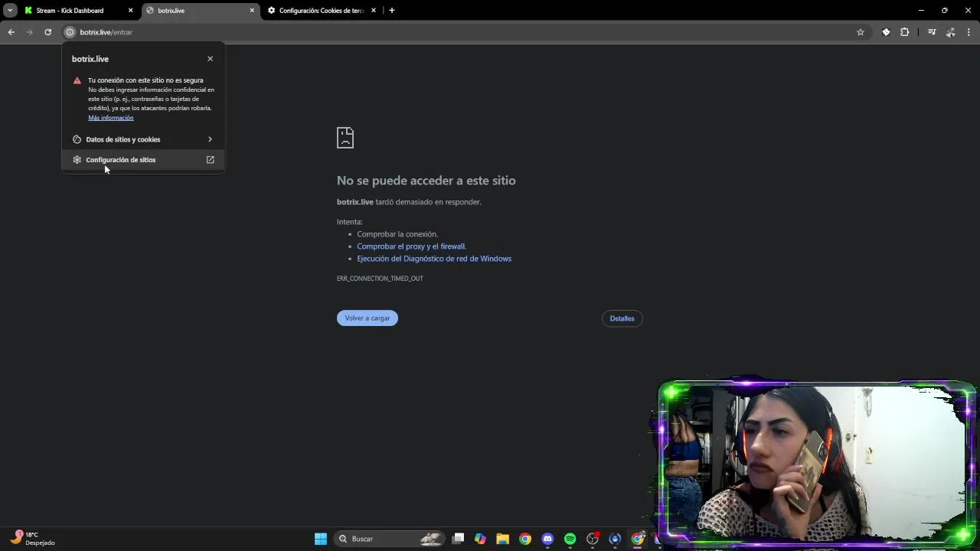Open Comprobar el proxy y el firewall link
980x551 pixels.
coord(411,246)
